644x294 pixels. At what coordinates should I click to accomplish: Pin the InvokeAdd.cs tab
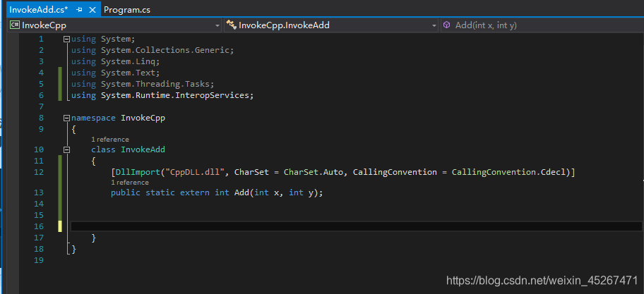click(x=80, y=10)
